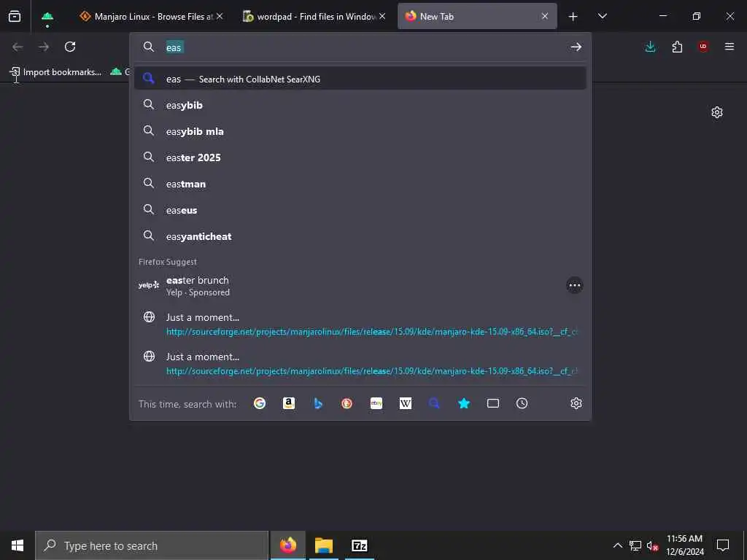747x560 pixels.
Task: Choose the easybib mla suggestion
Action: pyautogui.click(x=360, y=131)
